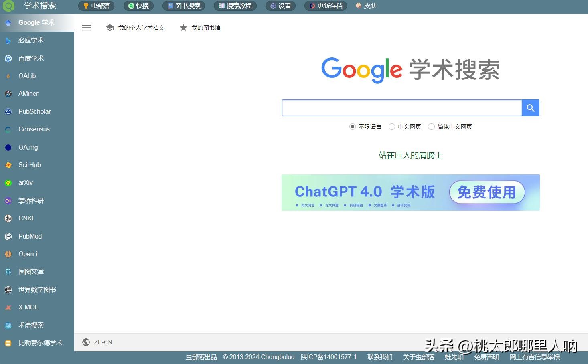Click the green logo beside 学术搜索
588x364 pixels.
8,6
